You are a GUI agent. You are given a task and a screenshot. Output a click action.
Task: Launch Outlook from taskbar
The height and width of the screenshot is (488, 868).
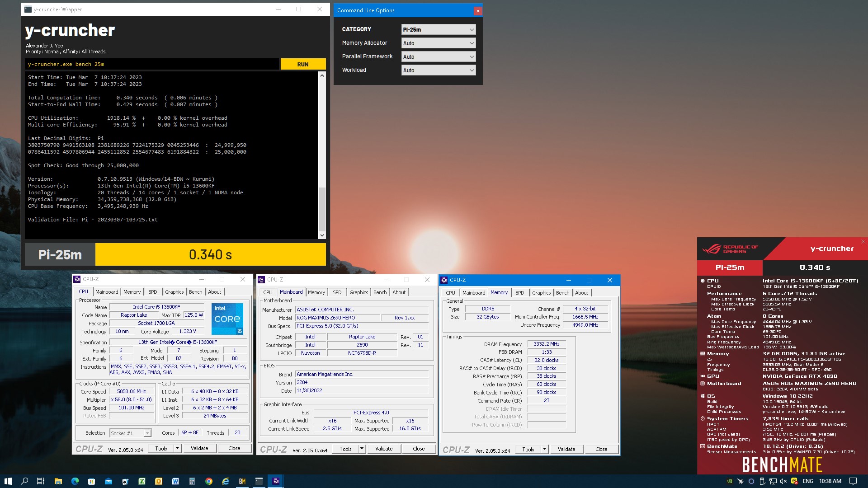[x=159, y=481]
